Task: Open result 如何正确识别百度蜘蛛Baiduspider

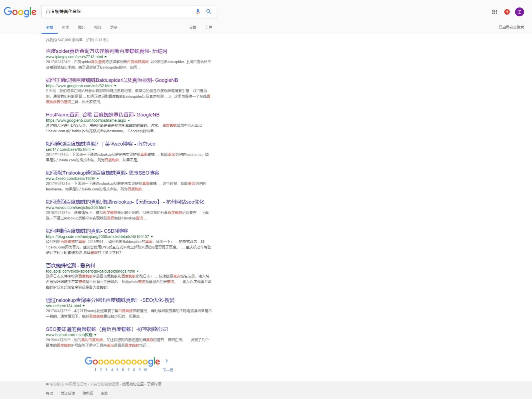Action: click(x=112, y=80)
